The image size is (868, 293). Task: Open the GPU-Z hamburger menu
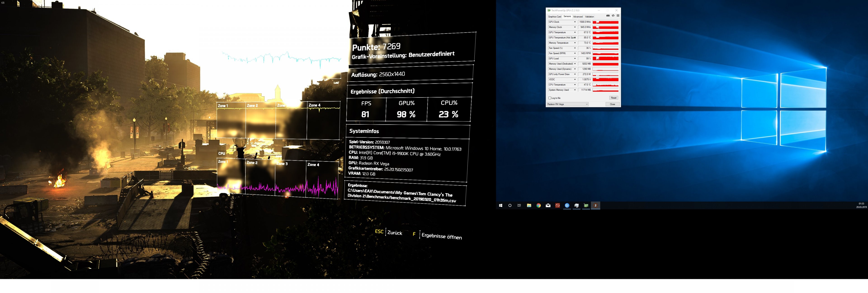[x=618, y=16]
